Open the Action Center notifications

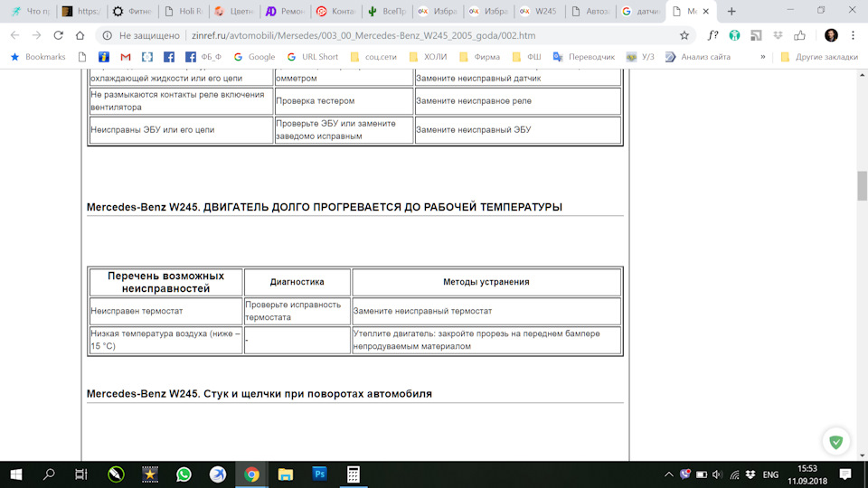pos(845,474)
